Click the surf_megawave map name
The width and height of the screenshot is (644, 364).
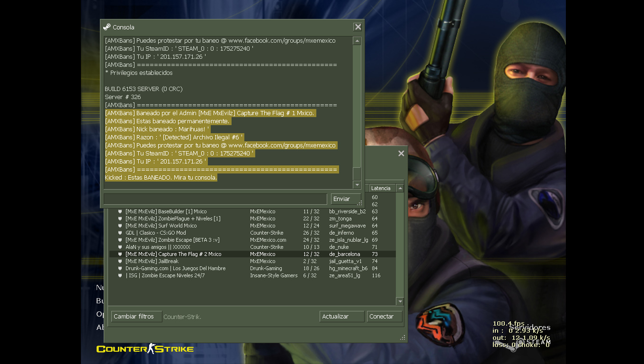coord(348,226)
